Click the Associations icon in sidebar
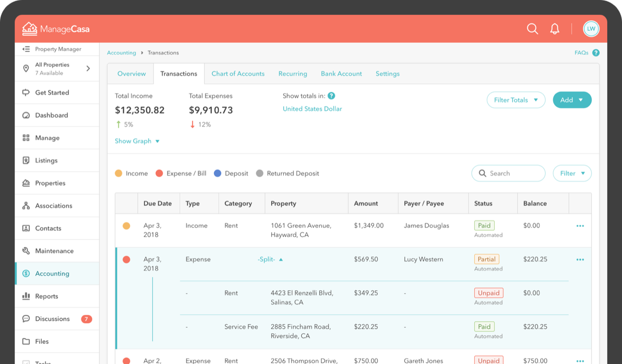Image resolution: width=622 pixels, height=364 pixels. (26, 206)
